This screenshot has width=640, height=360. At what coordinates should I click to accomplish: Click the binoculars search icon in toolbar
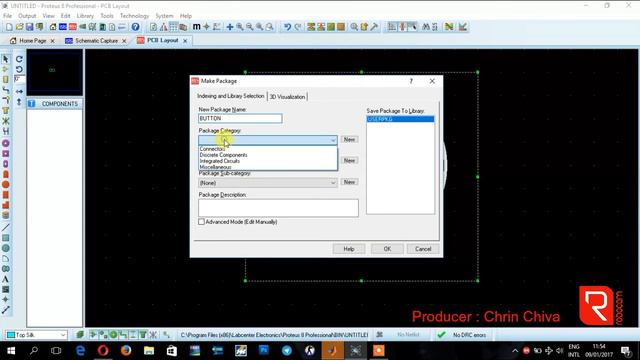pos(426,27)
